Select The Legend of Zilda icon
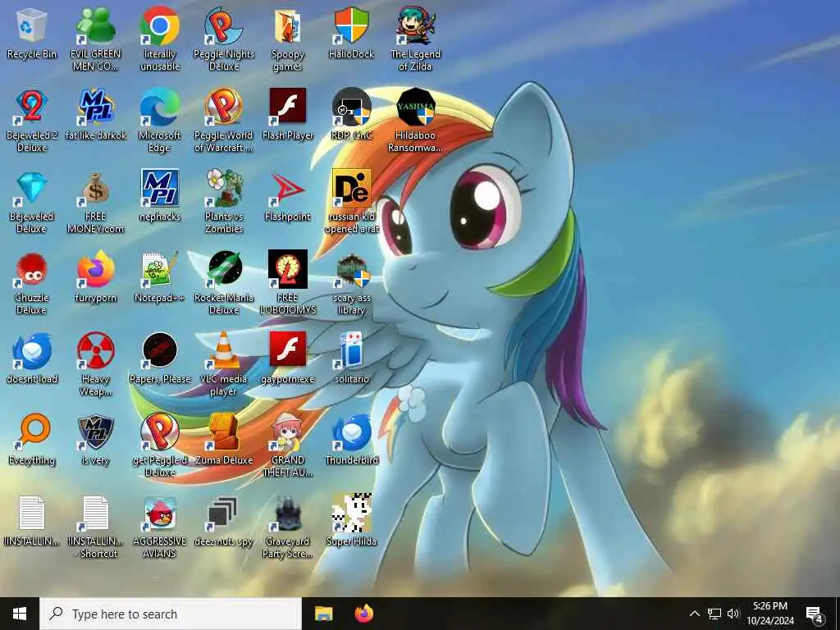The width and height of the screenshot is (840, 630). [x=416, y=26]
